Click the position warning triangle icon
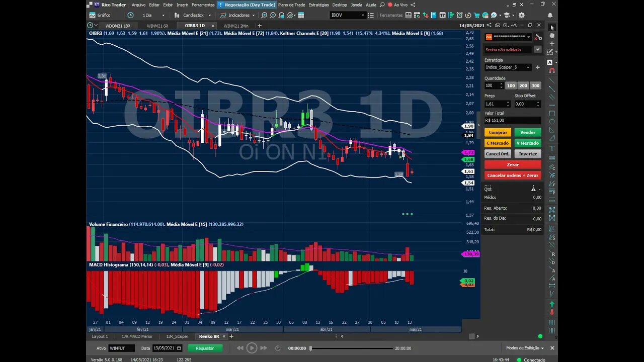 tap(533, 189)
